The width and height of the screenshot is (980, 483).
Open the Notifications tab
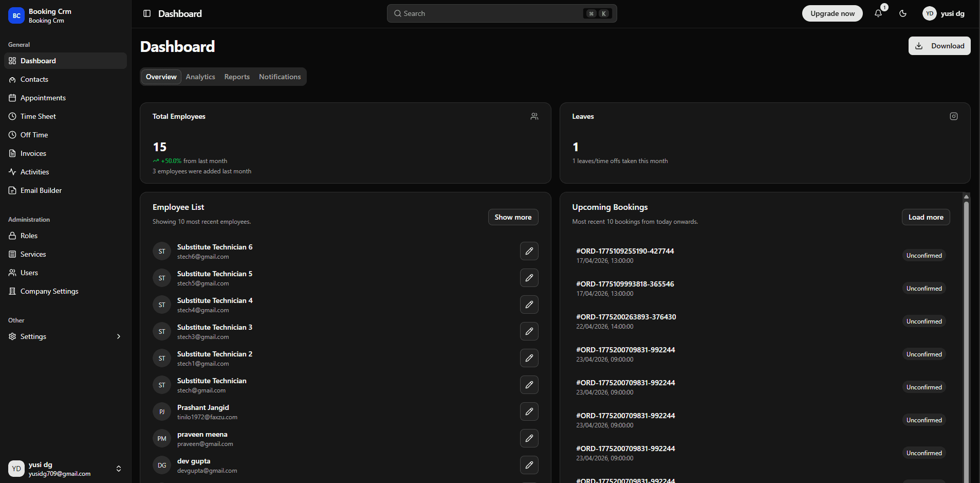(280, 77)
